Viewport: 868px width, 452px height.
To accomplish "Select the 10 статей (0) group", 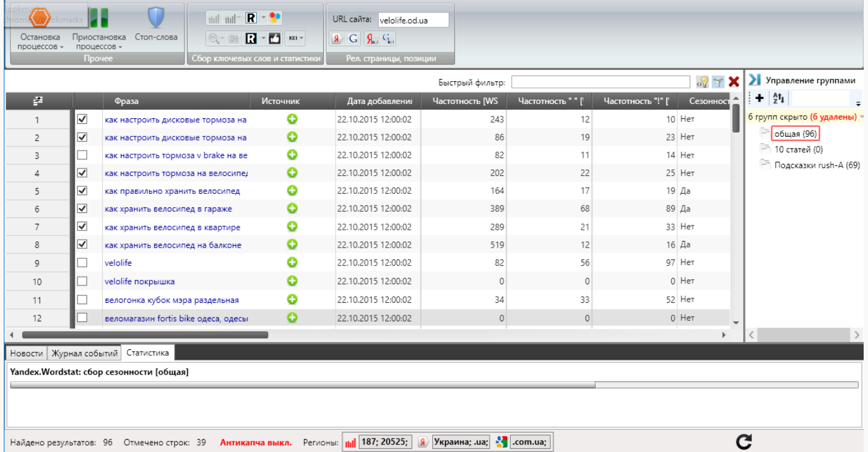I will [x=799, y=149].
